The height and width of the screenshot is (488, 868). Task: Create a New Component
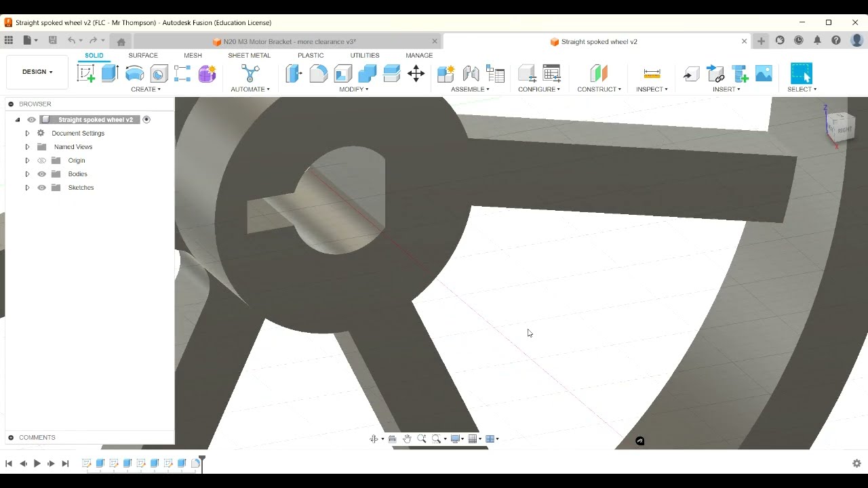[446, 73]
